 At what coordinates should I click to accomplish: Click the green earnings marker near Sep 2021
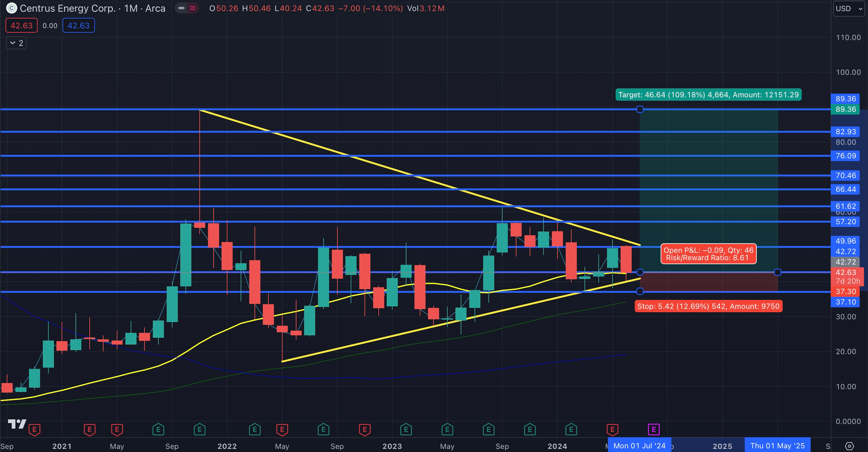[x=158, y=430]
